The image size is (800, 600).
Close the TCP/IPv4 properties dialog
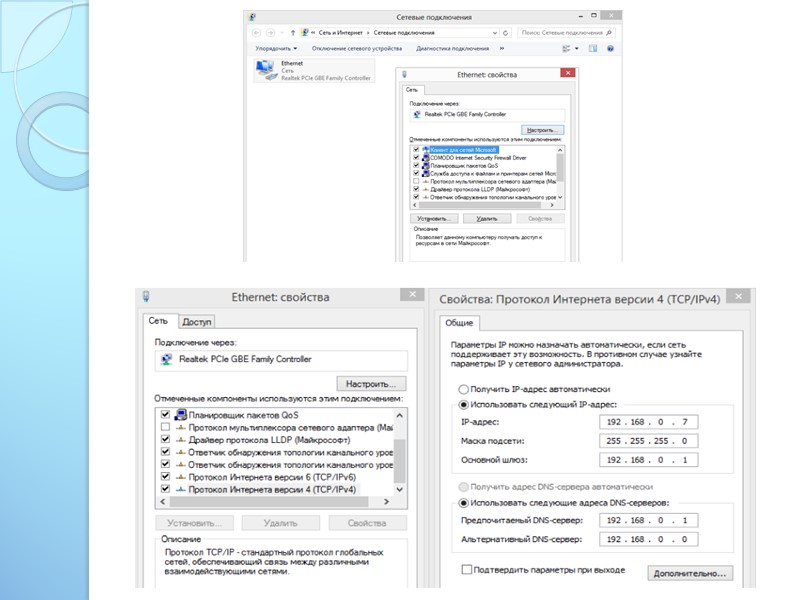tap(738, 296)
